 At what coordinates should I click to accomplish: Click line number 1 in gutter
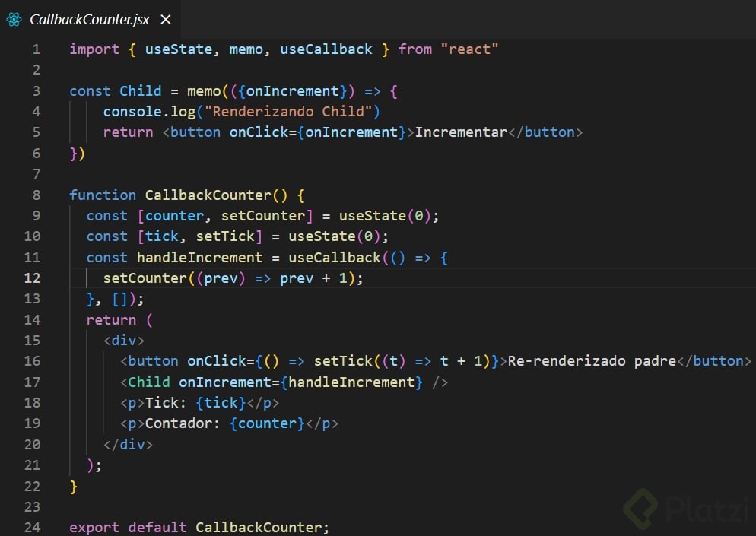pyautogui.click(x=37, y=49)
